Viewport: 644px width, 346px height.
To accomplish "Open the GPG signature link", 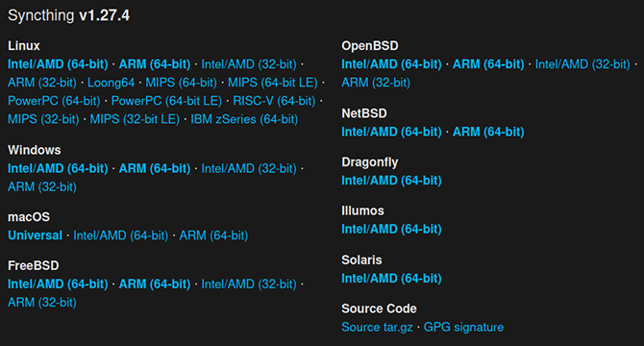I will point(463,327).
